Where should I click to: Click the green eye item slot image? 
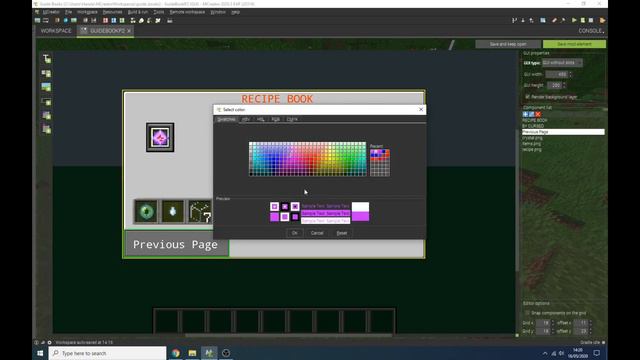pyautogui.click(x=146, y=211)
